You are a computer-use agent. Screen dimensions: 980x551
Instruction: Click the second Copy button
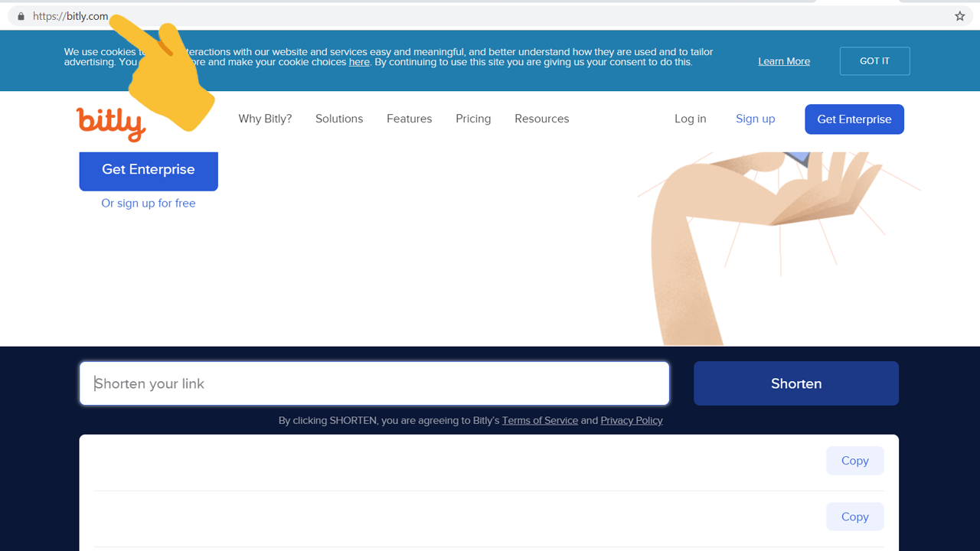coord(854,517)
